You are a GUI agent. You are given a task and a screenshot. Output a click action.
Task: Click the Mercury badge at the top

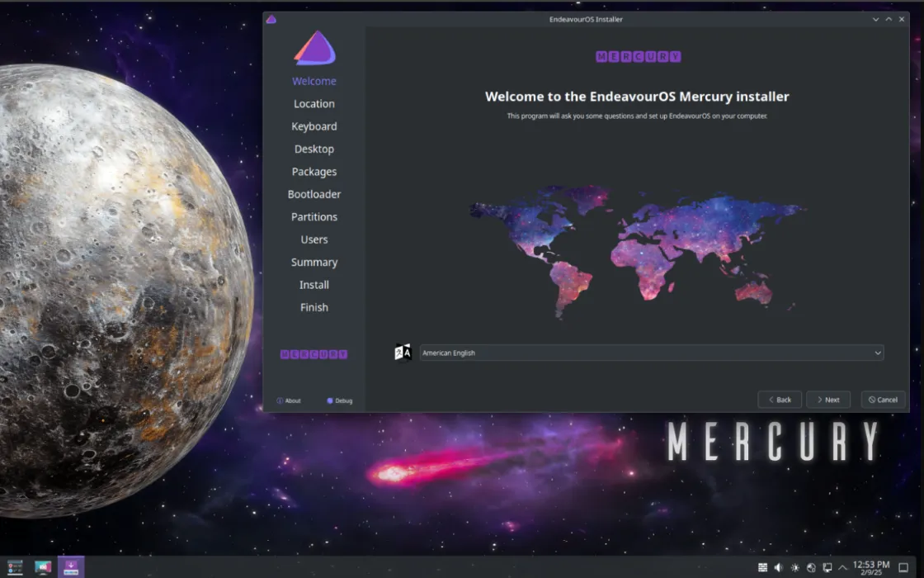coord(639,57)
